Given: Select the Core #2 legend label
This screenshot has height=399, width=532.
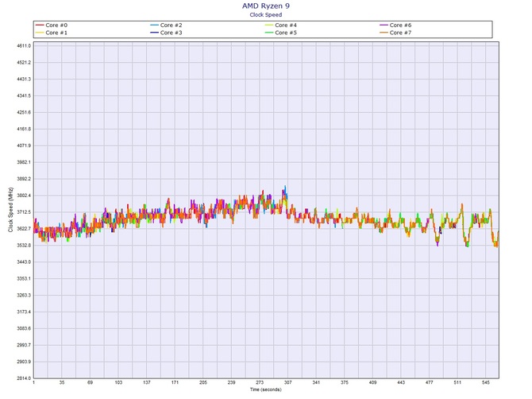Looking at the screenshot, I should [171, 25].
